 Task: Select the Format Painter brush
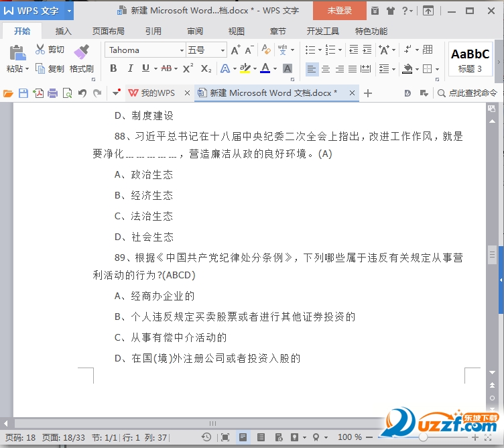[x=81, y=52]
